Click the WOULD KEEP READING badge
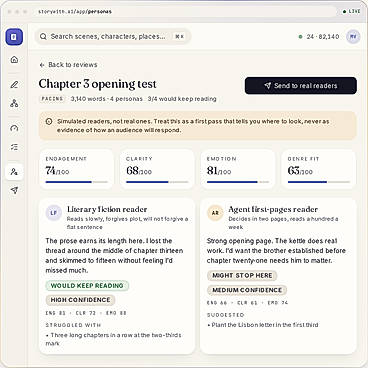Screen dimensions: 368x368 tap(87, 286)
